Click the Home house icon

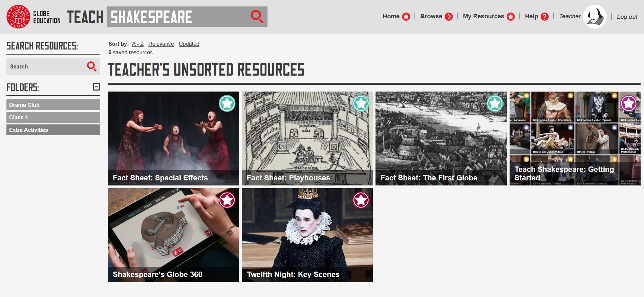point(406,16)
